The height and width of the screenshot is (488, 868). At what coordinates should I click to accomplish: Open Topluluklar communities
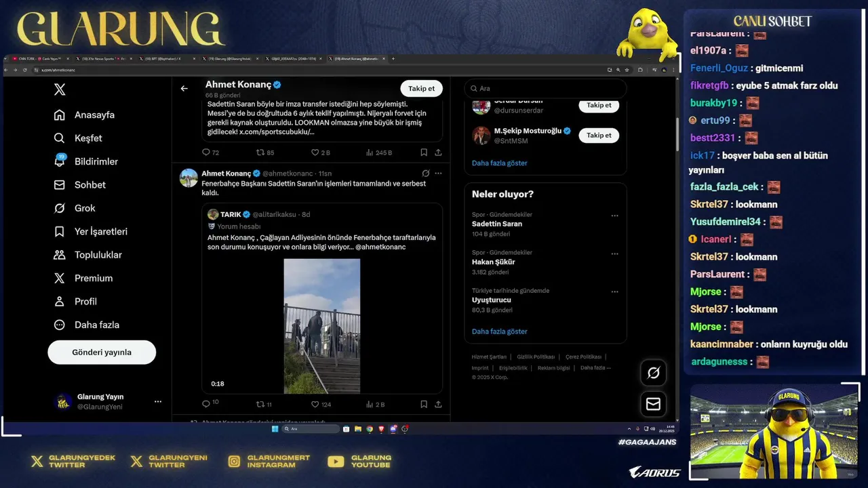[x=88, y=255]
